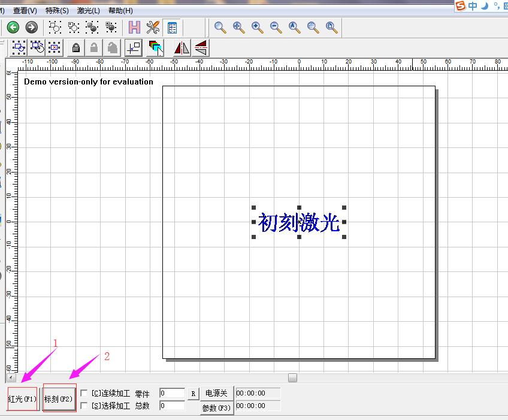This screenshot has height=420, width=508.
Task: Click the zoom in magnifier with plus
Action: [258, 27]
